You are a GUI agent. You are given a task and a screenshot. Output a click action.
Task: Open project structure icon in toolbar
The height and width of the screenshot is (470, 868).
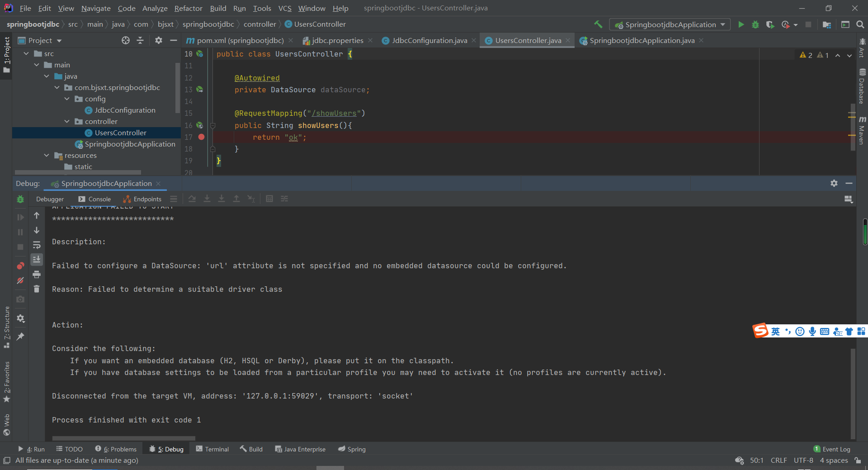click(827, 24)
